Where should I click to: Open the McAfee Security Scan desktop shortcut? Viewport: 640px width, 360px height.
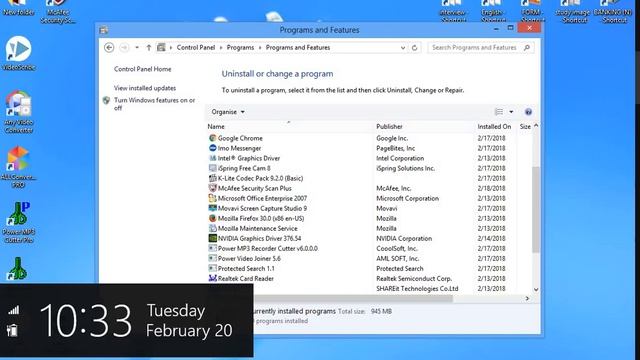click(58, 12)
